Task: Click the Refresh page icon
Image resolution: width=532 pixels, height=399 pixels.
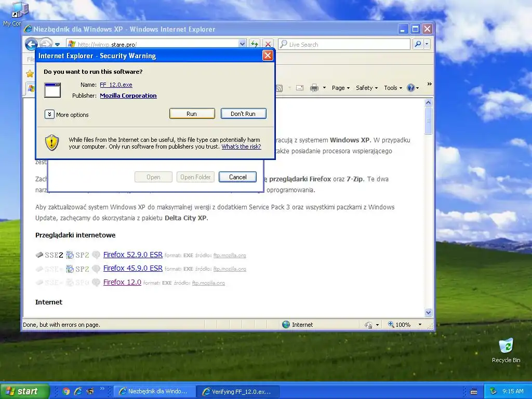Action: click(x=255, y=44)
